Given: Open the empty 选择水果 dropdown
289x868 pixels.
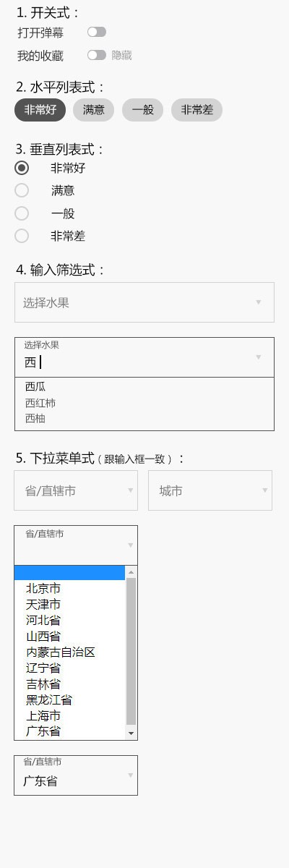Looking at the screenshot, I should point(144,302).
